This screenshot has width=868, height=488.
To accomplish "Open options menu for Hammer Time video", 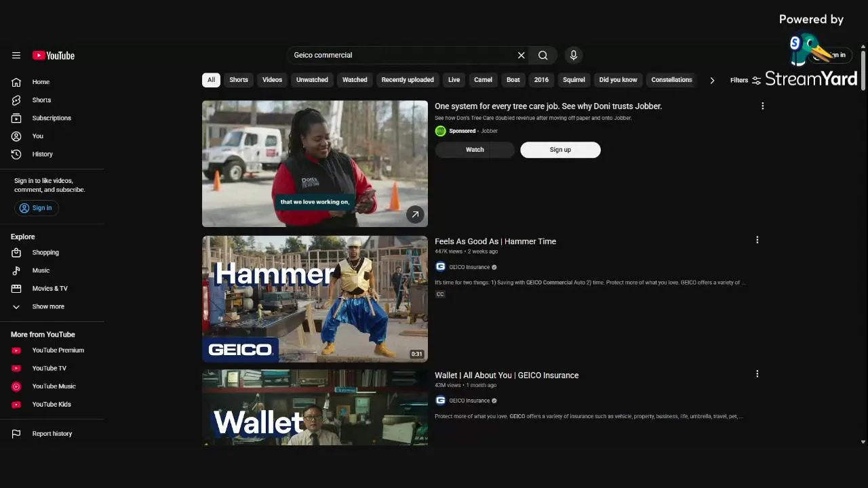I will pos(757,240).
